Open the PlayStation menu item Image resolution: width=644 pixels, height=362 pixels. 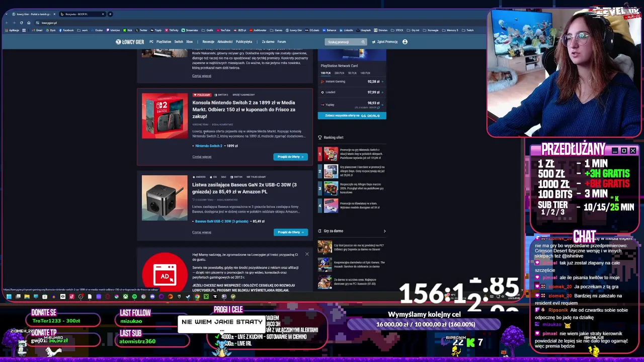coord(164,42)
